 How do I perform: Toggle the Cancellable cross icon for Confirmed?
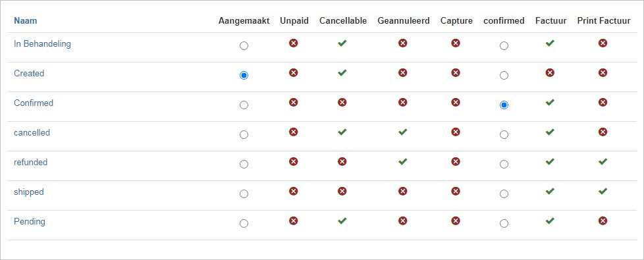tap(342, 102)
